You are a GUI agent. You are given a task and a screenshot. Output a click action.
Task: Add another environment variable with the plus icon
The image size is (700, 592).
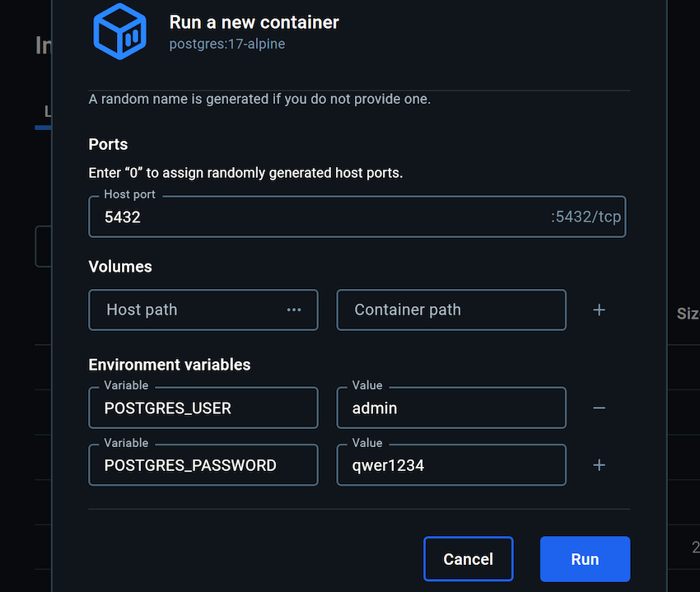[x=599, y=464]
